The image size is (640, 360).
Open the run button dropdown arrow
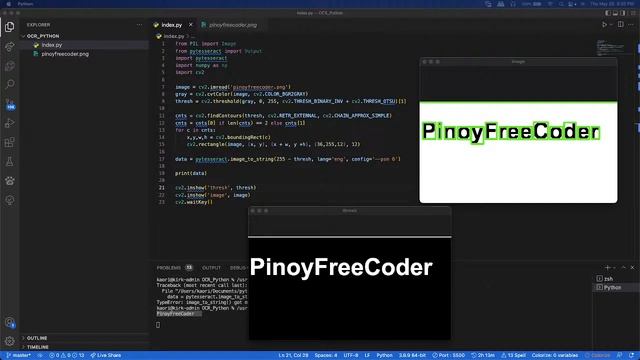611,24
